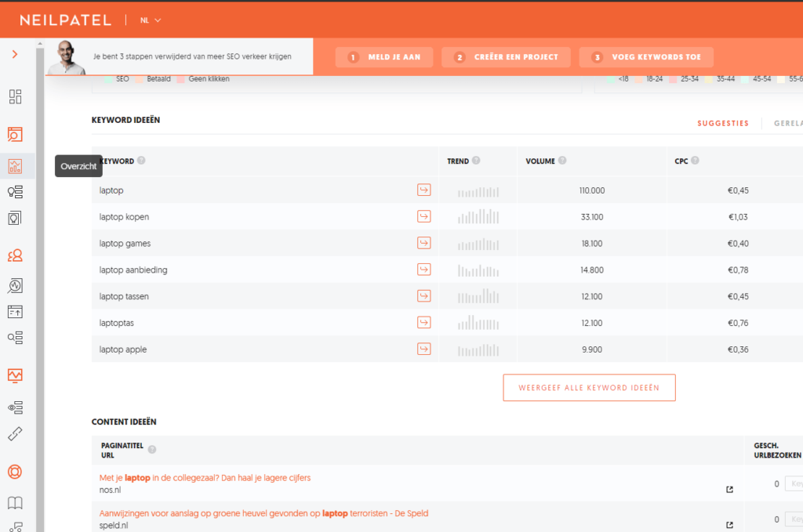Click 'Weergeef alle keyword ideeën' button
Viewport: 803px width, 532px height.
point(589,388)
